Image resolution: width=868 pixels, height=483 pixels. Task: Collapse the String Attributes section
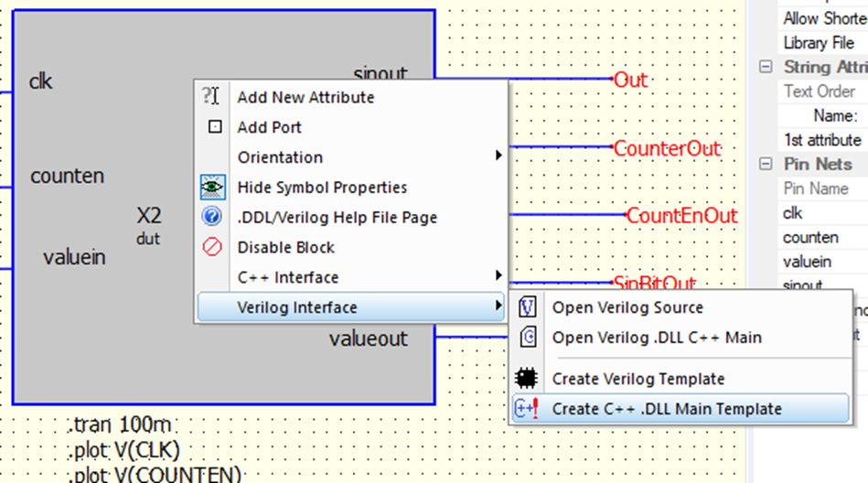coord(766,67)
